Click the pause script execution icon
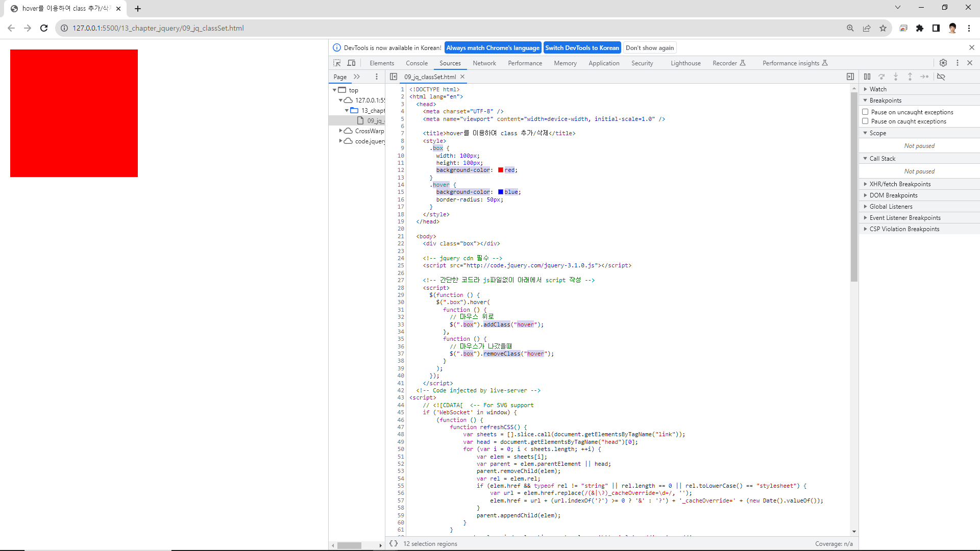The height and width of the screenshot is (551, 980). (867, 77)
